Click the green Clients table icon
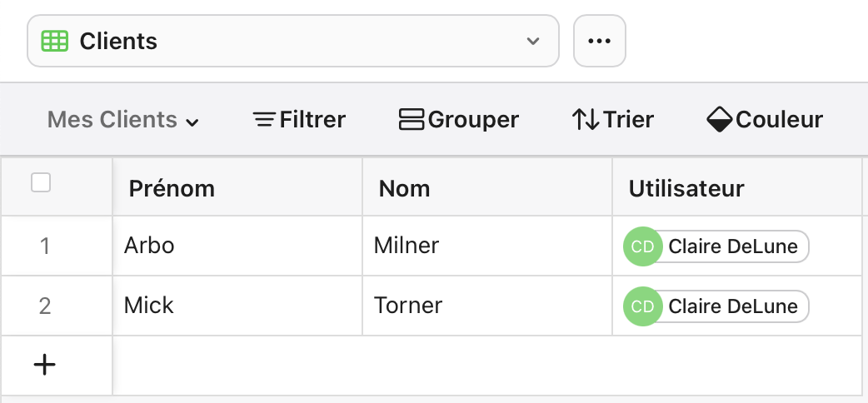Image resolution: width=868 pixels, height=403 pixels. click(55, 41)
